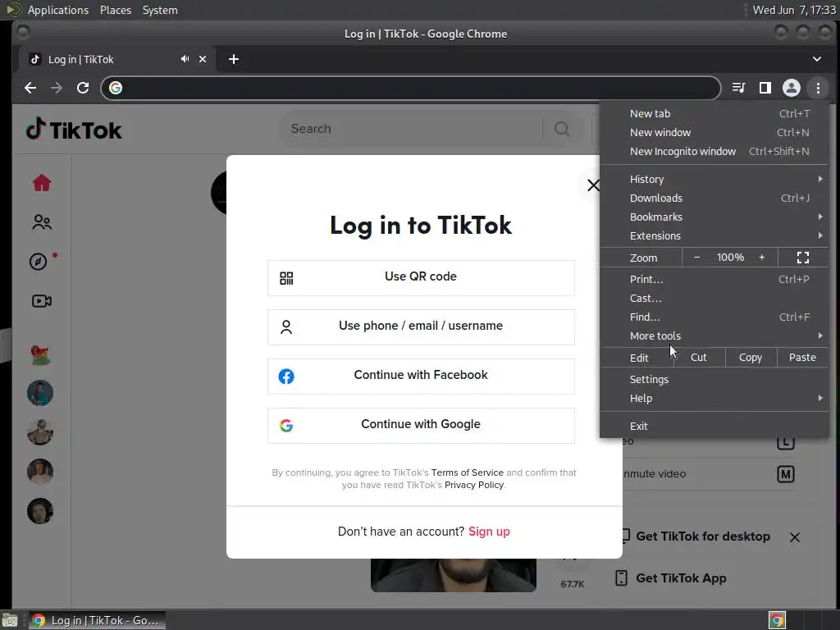This screenshot has height=630, width=840.
Task: Mute the tab using the speaker icon
Action: 185,59
